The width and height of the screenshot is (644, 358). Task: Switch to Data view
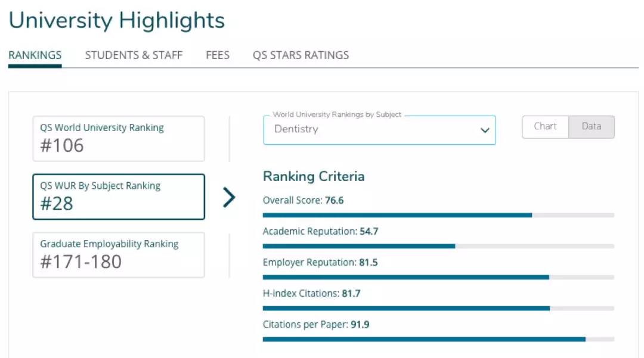591,127
